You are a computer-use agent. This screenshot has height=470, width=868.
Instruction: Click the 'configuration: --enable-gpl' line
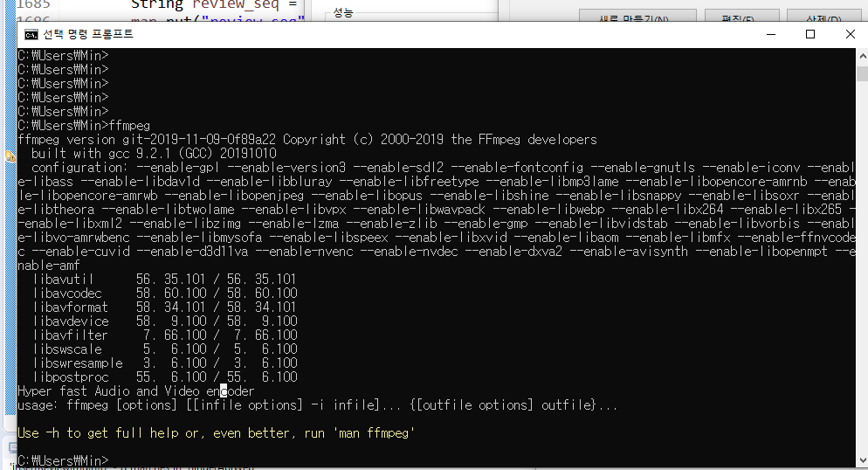pos(443,167)
